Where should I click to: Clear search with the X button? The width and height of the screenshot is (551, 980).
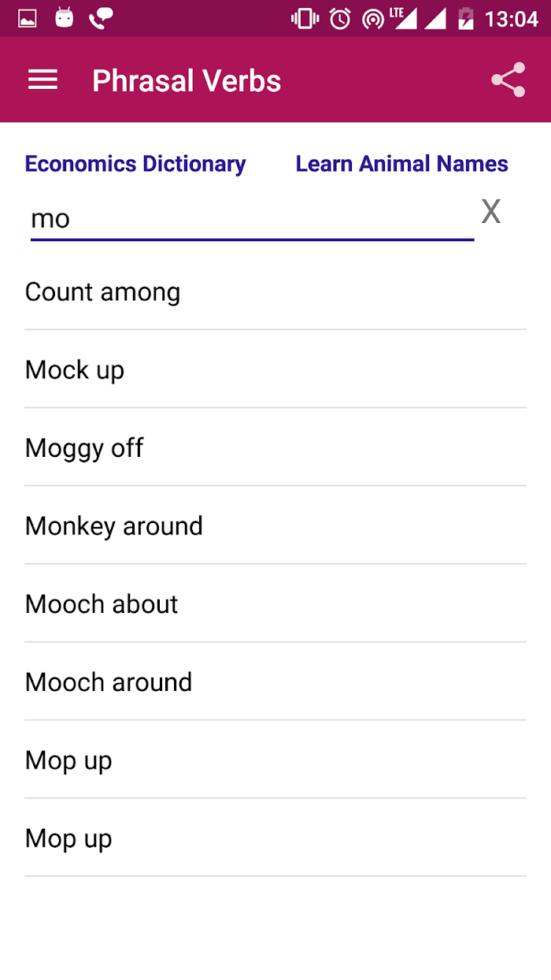click(x=491, y=211)
